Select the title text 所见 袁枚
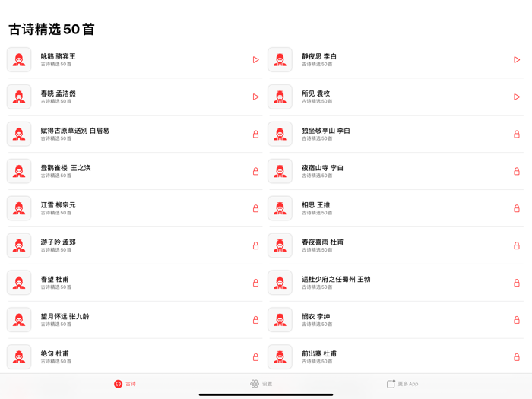Viewport: 532px width, 399px height. tap(315, 93)
